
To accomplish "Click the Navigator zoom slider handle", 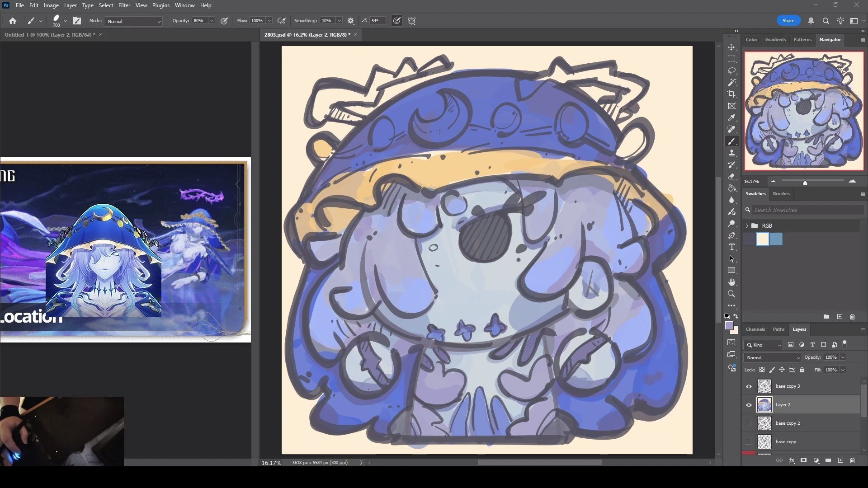I will (805, 183).
